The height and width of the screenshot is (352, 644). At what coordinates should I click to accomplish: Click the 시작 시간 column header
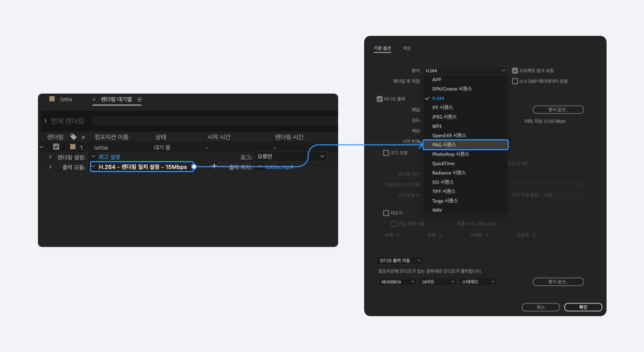click(x=219, y=137)
